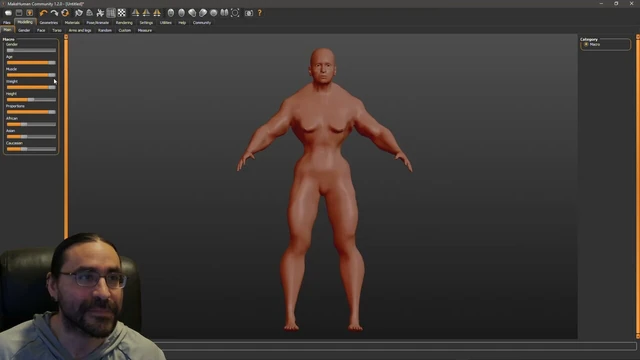
Task: Toggle the Pose figure icon
Action: (x=100, y=13)
